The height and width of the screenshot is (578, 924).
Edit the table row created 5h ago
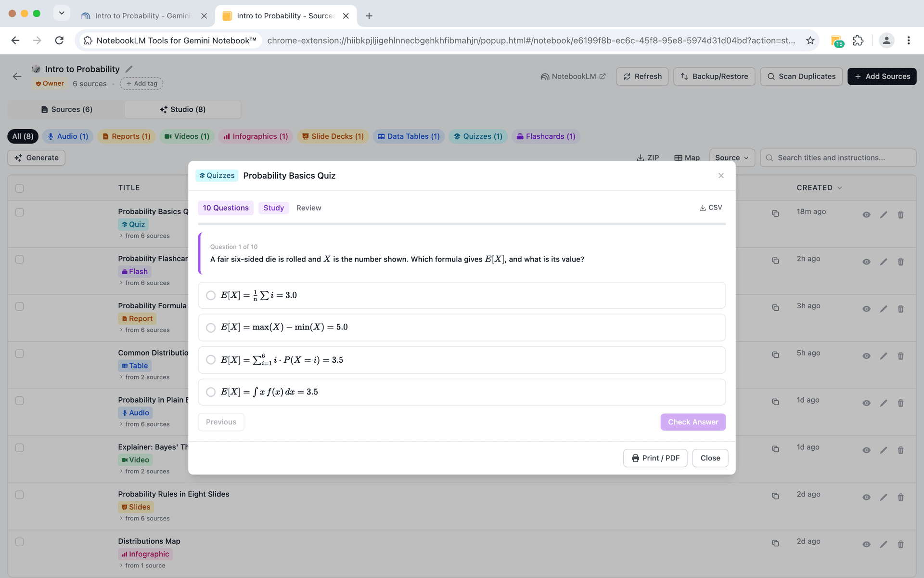tap(884, 356)
